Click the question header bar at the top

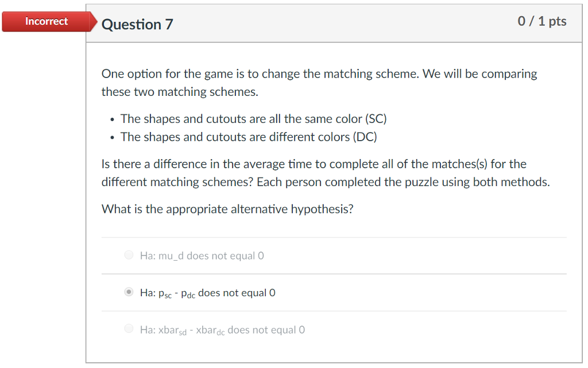pos(333,22)
